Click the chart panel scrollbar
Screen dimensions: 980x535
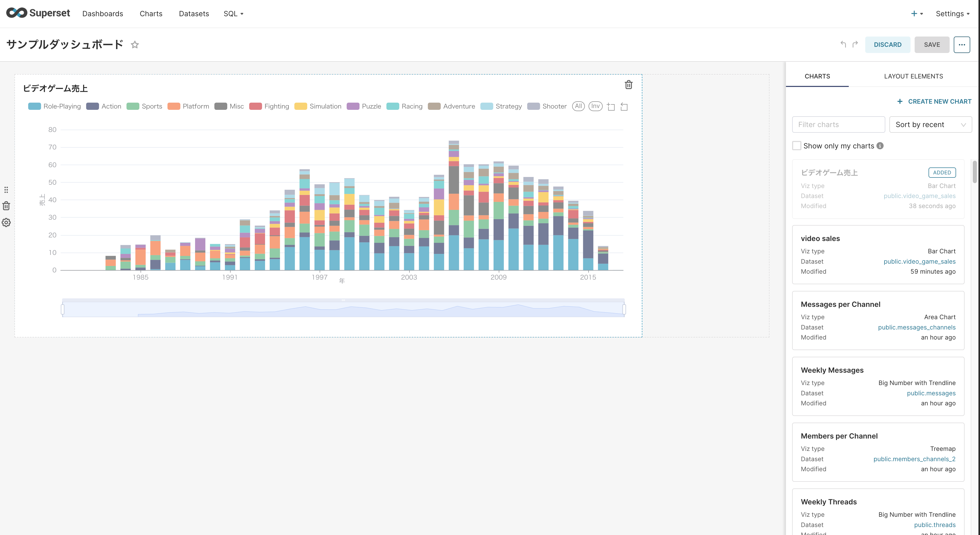[975, 172]
